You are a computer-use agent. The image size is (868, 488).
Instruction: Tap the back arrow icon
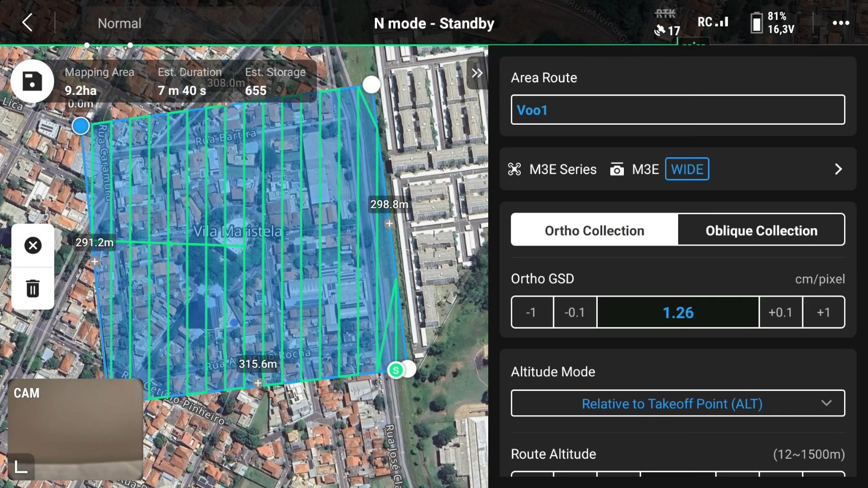click(x=27, y=23)
